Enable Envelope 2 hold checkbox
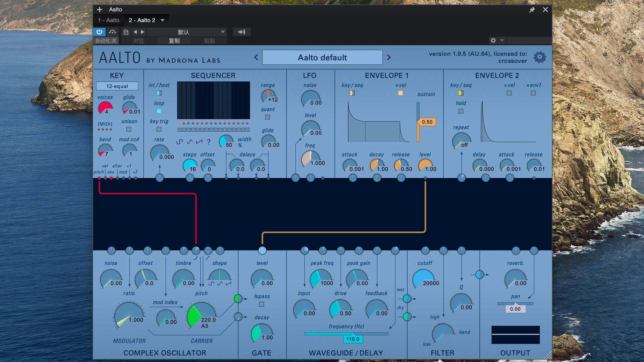This screenshot has width=644, height=362. (461, 111)
